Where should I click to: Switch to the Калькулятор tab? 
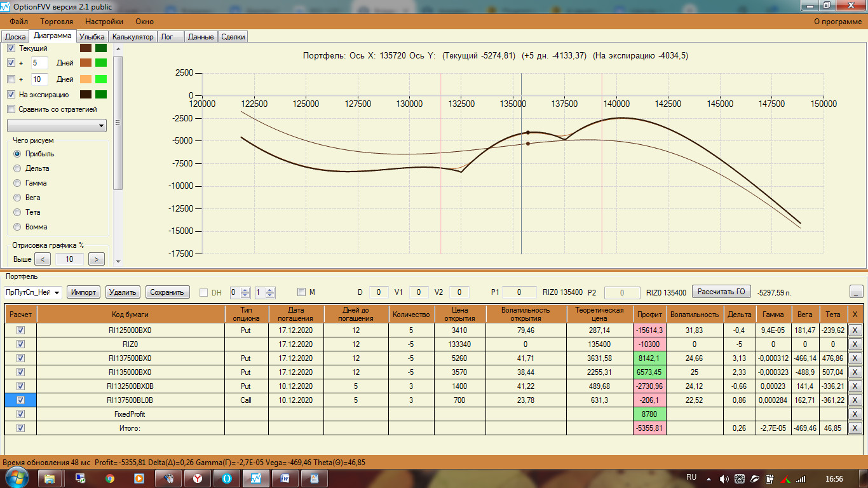(x=133, y=37)
